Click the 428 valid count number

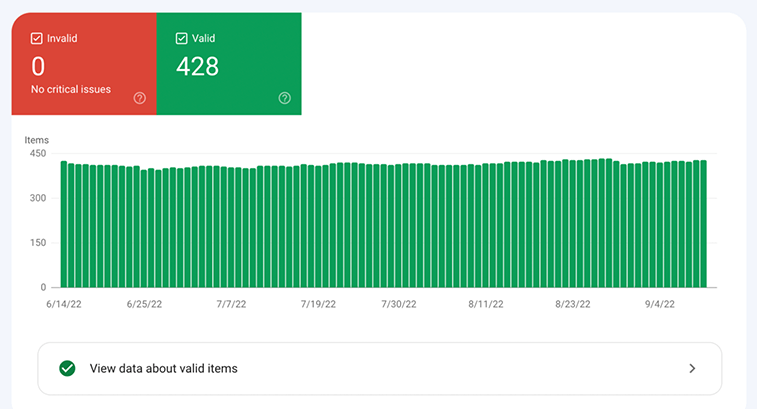click(197, 67)
